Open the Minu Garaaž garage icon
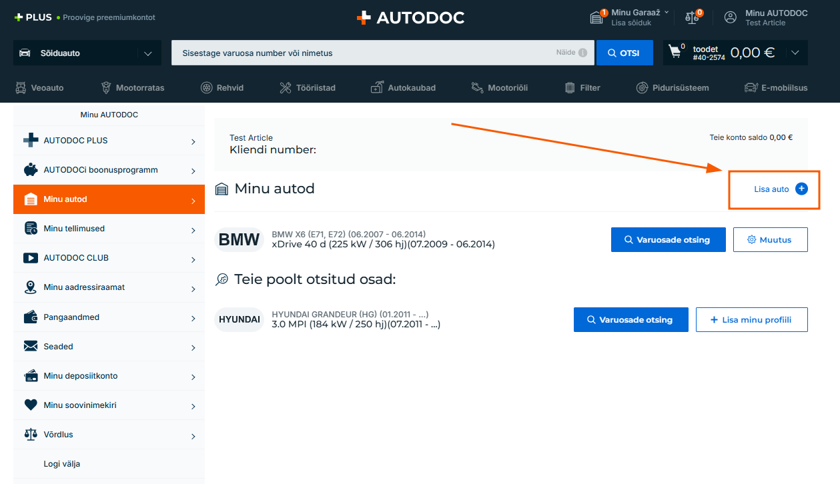Viewport: 840px width, 504px height. click(596, 17)
